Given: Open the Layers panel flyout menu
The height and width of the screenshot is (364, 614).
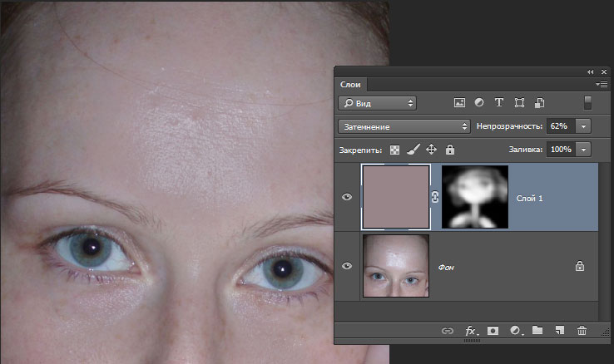Looking at the screenshot, I should click(x=602, y=84).
